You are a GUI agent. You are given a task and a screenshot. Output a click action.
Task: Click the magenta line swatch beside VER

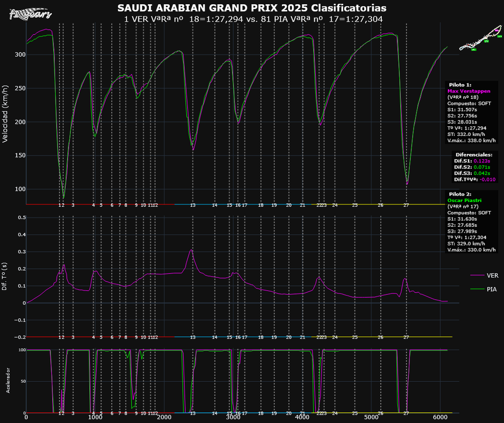(477, 275)
